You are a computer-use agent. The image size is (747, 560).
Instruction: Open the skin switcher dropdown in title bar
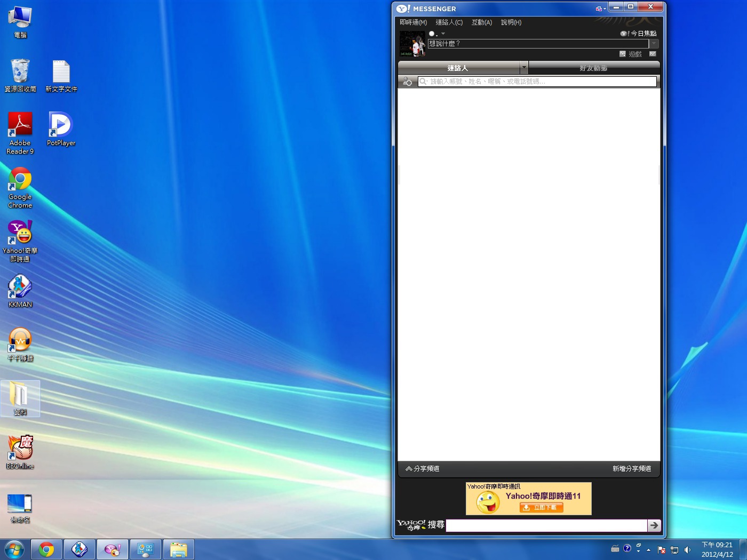601,9
